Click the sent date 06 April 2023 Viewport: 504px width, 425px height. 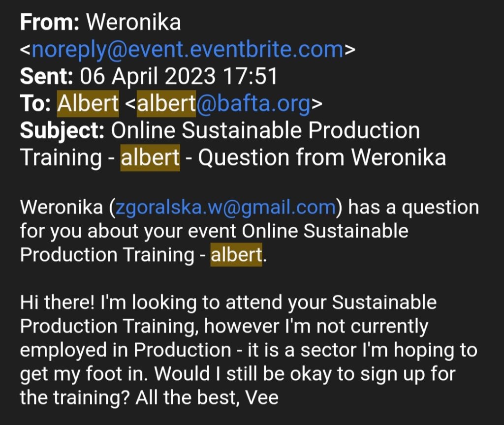tap(148, 76)
